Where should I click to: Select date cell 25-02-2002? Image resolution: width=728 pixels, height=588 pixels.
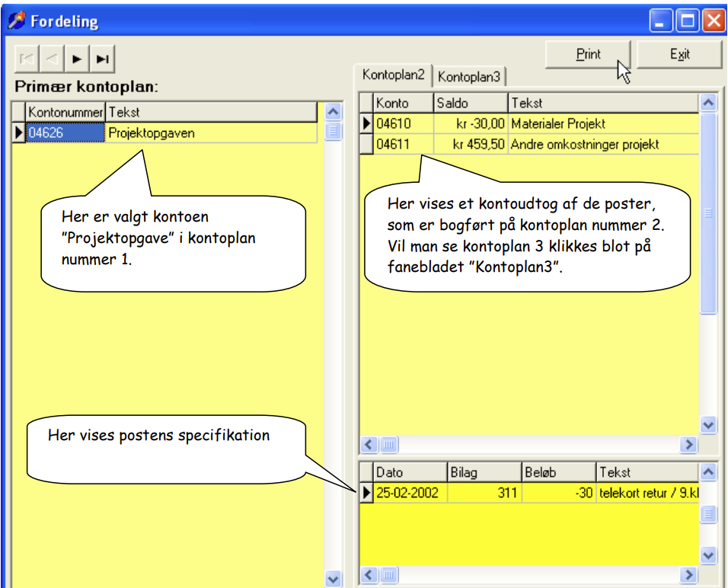(x=410, y=493)
